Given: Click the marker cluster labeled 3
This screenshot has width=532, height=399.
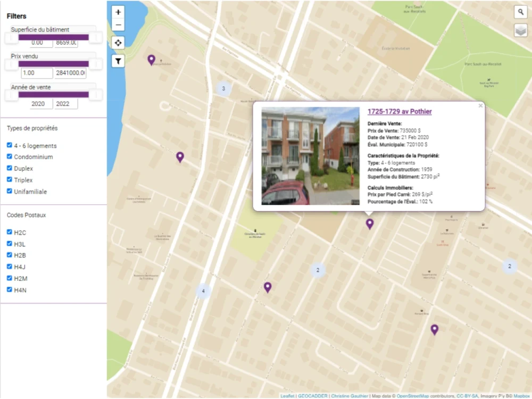Looking at the screenshot, I should [224, 88].
